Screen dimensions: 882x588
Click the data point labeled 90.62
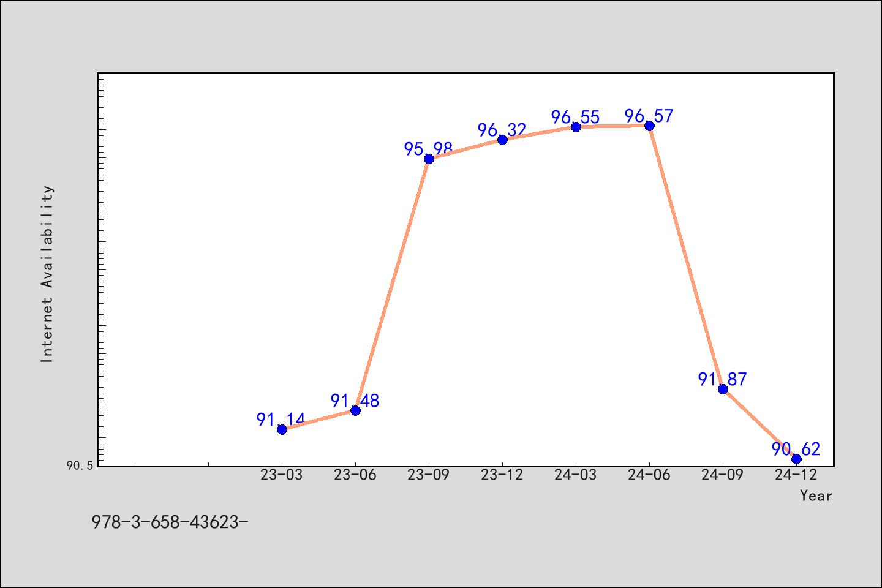[796, 459]
